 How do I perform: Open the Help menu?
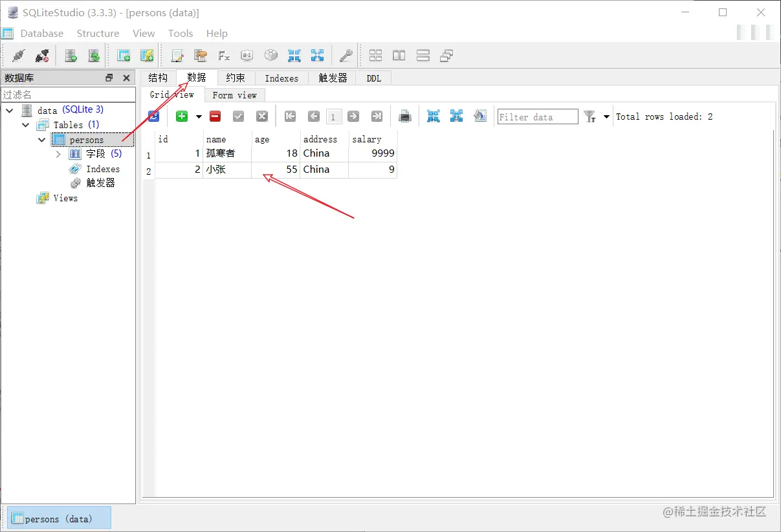pyautogui.click(x=217, y=34)
